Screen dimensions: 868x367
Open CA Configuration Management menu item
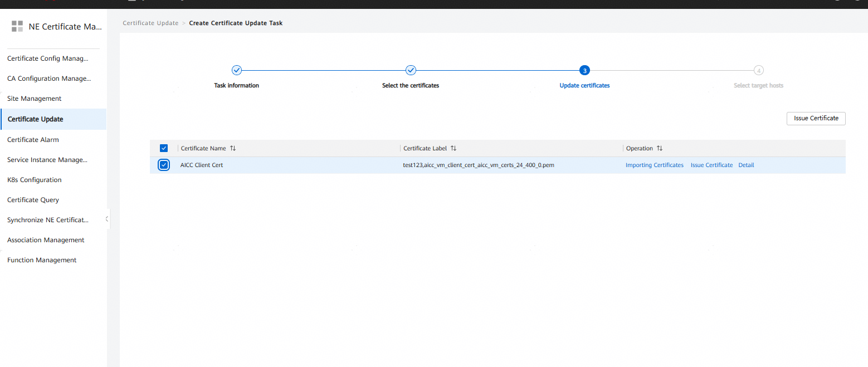tap(49, 79)
